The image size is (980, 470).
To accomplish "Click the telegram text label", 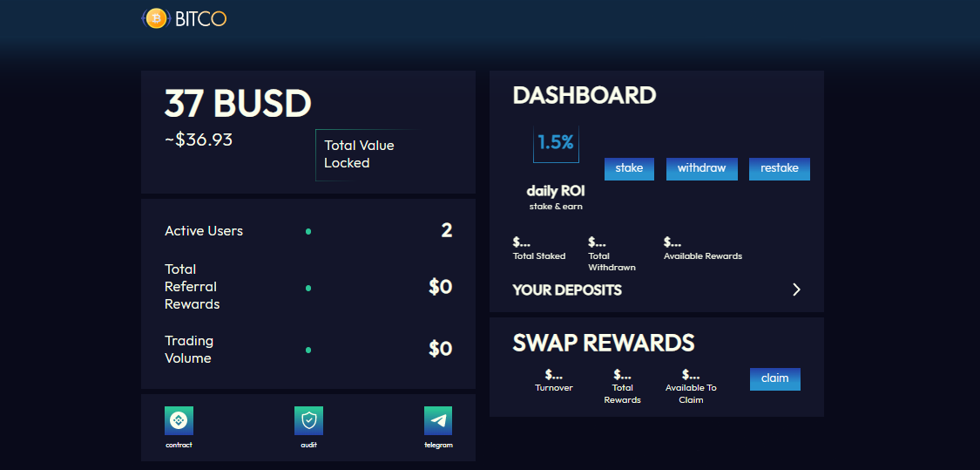I will (438, 445).
